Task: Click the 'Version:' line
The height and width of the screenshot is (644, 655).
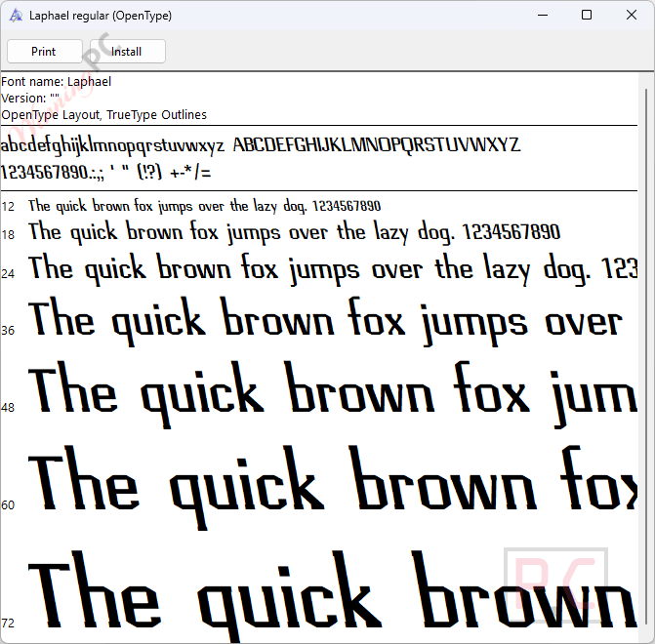Action: [x=30, y=99]
